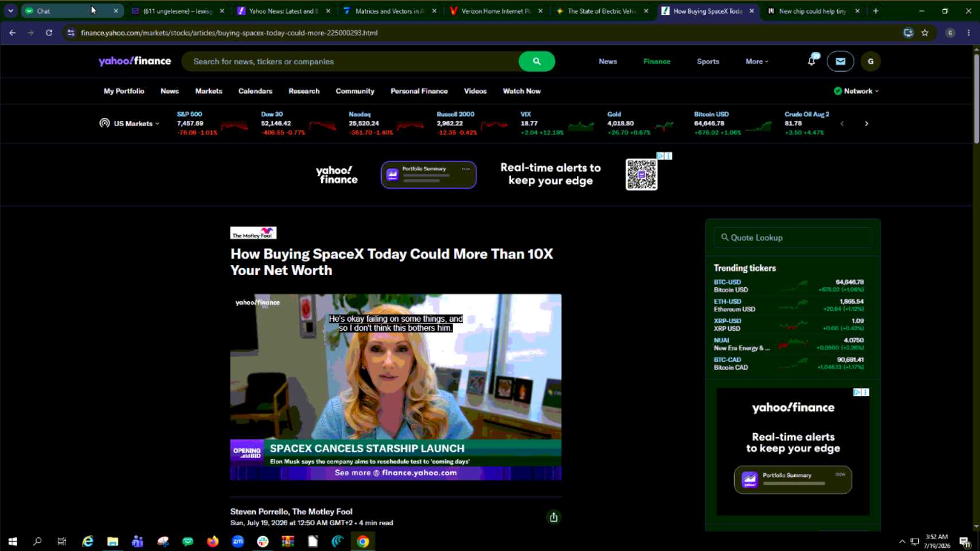Screen dimensions: 980x551
Task: Open Task View on the taskbar
Action: (62, 541)
